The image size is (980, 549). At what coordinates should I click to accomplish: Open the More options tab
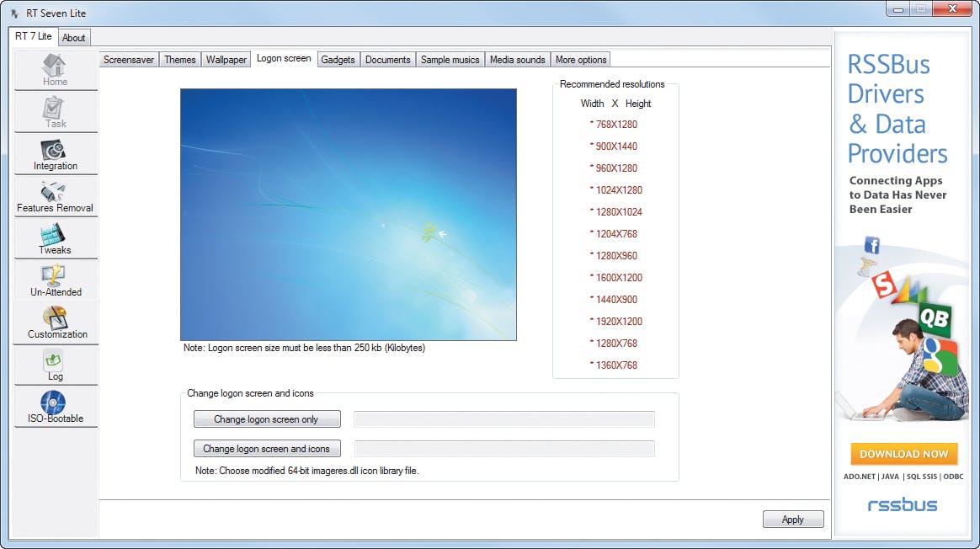581,60
